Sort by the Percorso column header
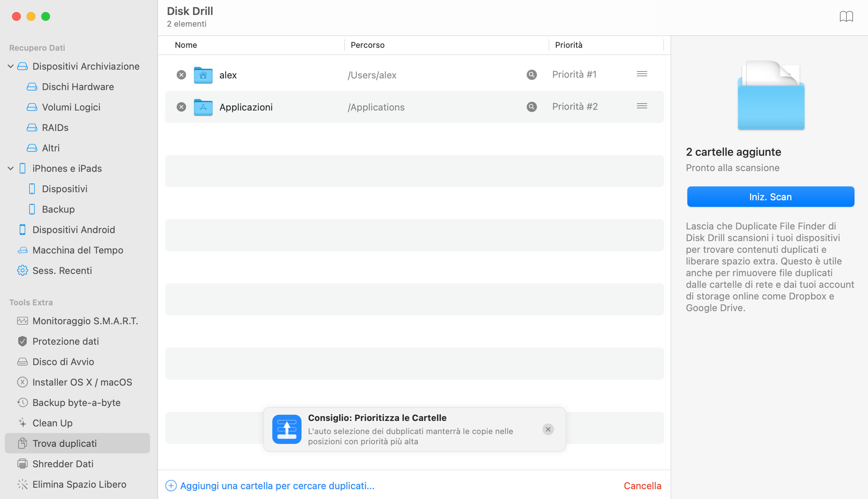The width and height of the screenshot is (868, 499). tap(368, 45)
